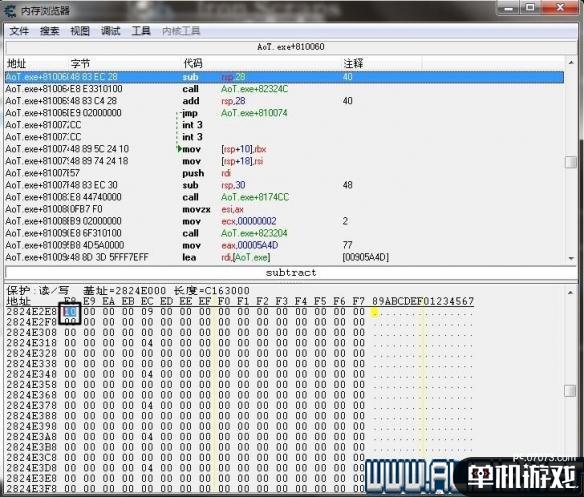The width and height of the screenshot is (584, 497).
Task: Open the 搜索 menu
Action: 50,31
